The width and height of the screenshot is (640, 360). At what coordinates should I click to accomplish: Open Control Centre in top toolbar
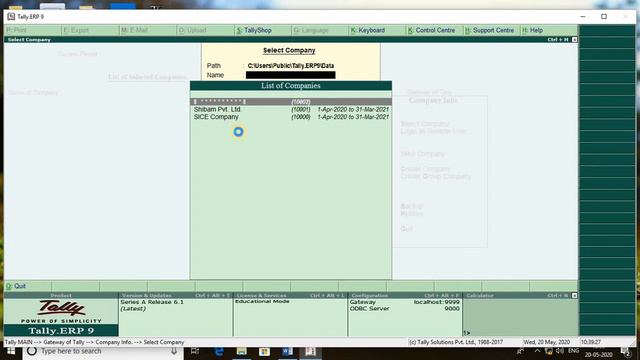[x=431, y=30]
